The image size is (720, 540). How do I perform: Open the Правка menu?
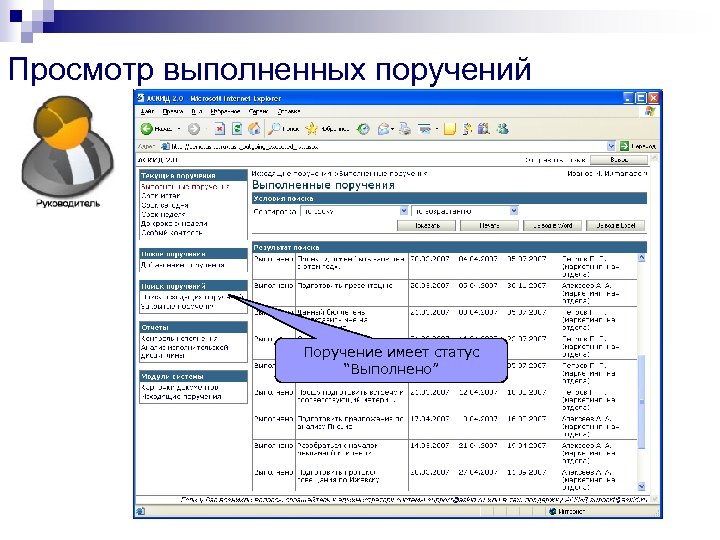coord(173,111)
